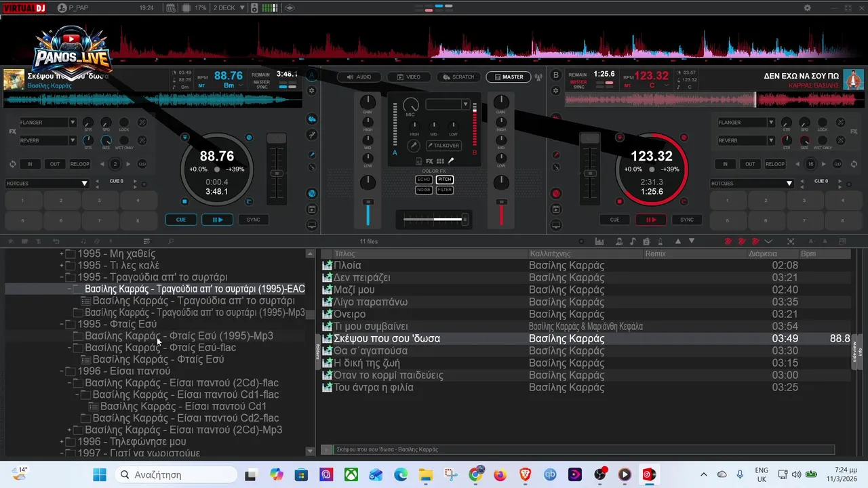Expand '1995 - Μη χαθείς' folder
The image size is (868, 488).
62,254
